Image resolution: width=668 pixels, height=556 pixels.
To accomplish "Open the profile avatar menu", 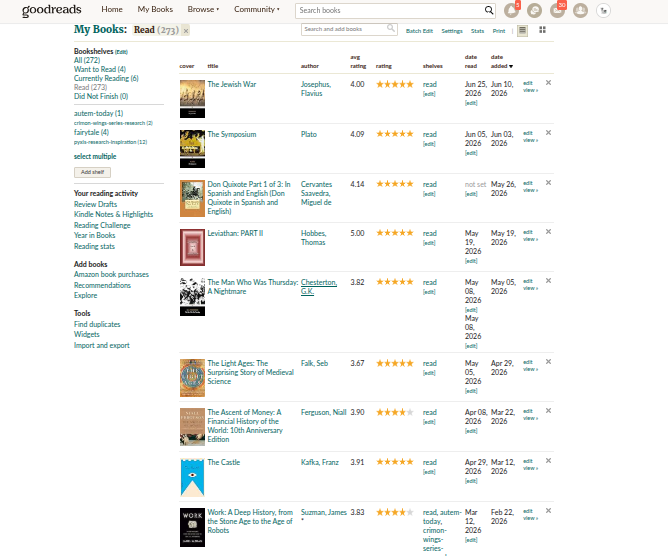I will pyautogui.click(x=603, y=10).
